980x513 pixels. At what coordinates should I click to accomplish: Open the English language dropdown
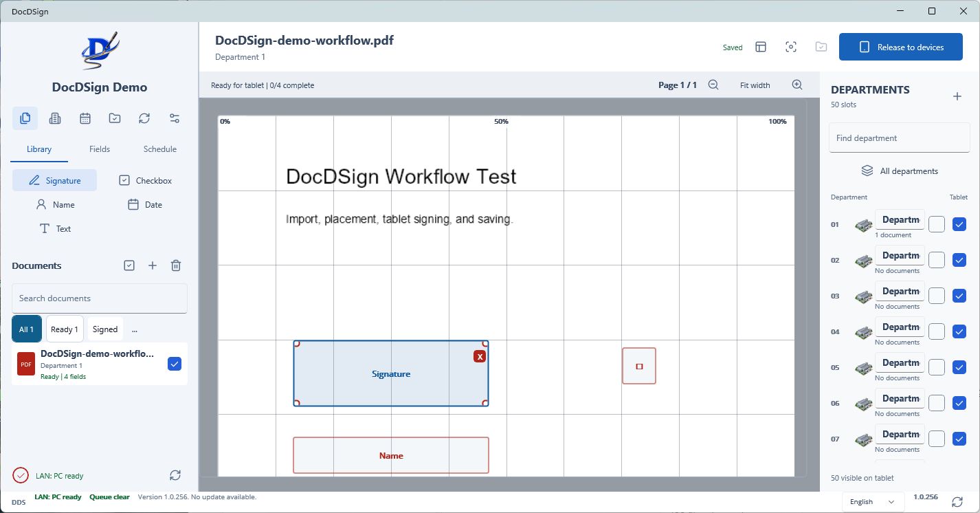click(x=873, y=502)
